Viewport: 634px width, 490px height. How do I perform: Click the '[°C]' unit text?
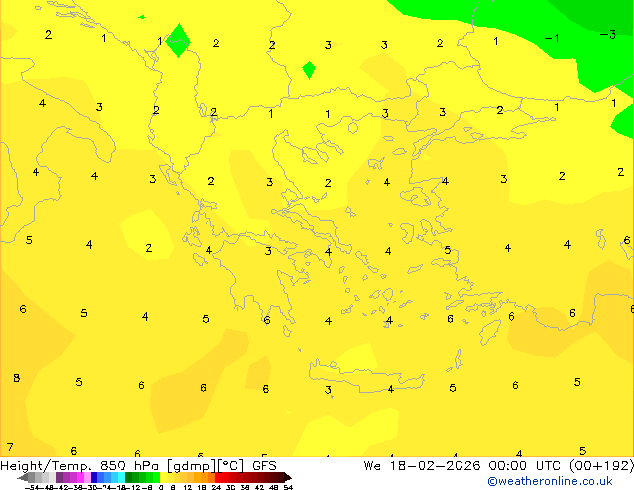point(231,466)
